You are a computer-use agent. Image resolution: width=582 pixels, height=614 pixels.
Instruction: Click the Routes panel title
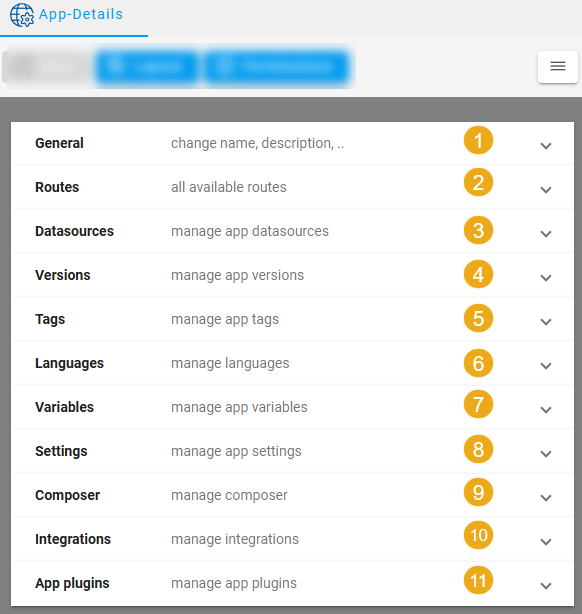click(x=57, y=187)
